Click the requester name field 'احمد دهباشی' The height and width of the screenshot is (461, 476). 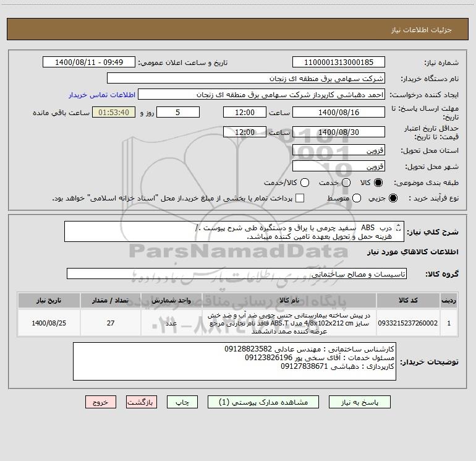click(x=261, y=95)
